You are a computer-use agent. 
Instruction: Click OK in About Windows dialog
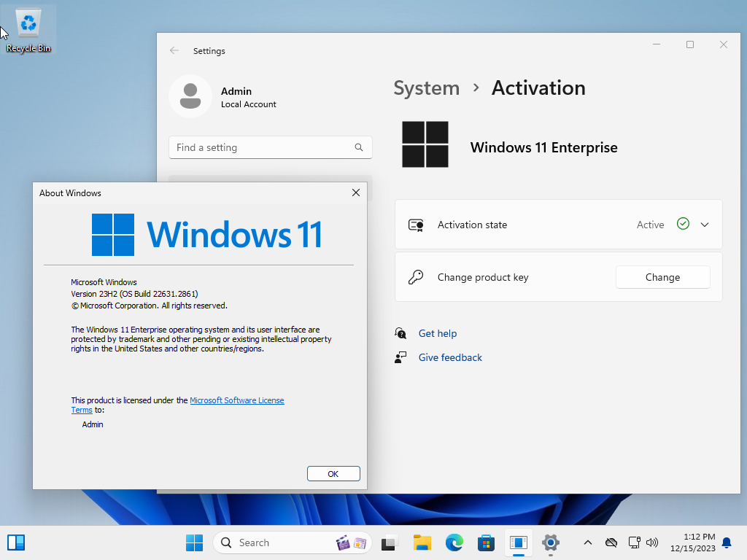(333, 474)
